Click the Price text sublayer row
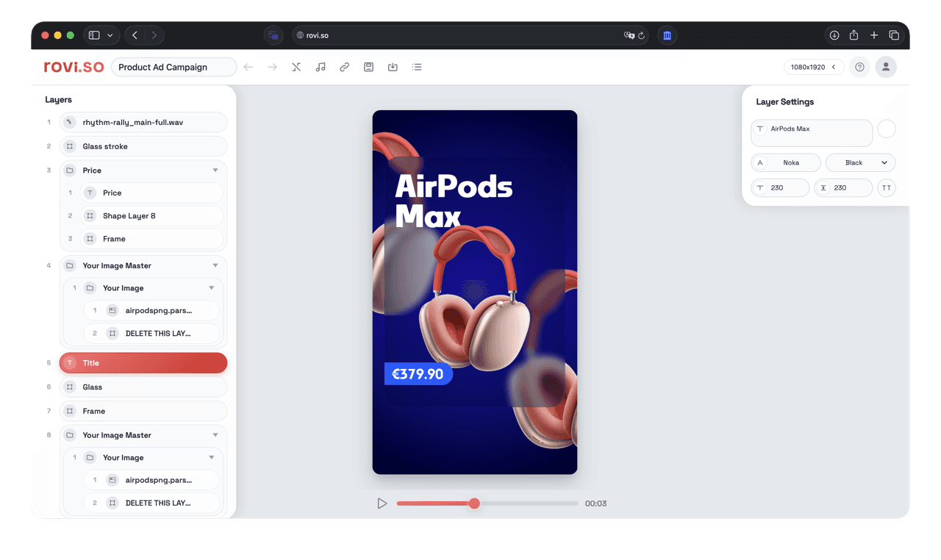941x560 pixels. [x=151, y=193]
